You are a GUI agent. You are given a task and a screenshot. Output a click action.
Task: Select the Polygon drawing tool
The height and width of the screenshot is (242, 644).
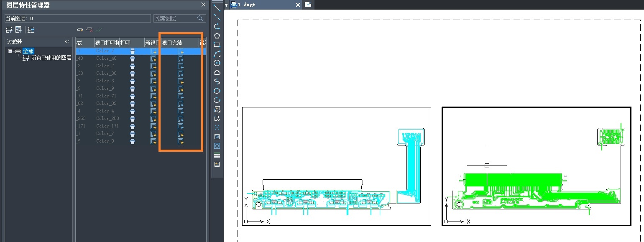[217, 36]
